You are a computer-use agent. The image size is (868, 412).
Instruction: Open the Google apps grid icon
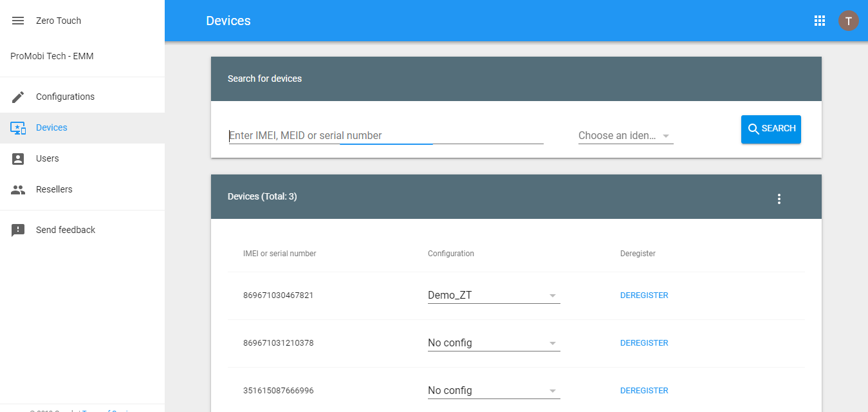click(819, 20)
